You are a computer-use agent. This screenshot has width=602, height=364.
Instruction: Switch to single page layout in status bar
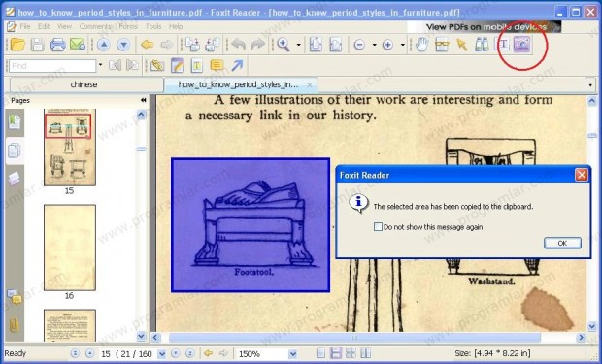(x=321, y=353)
